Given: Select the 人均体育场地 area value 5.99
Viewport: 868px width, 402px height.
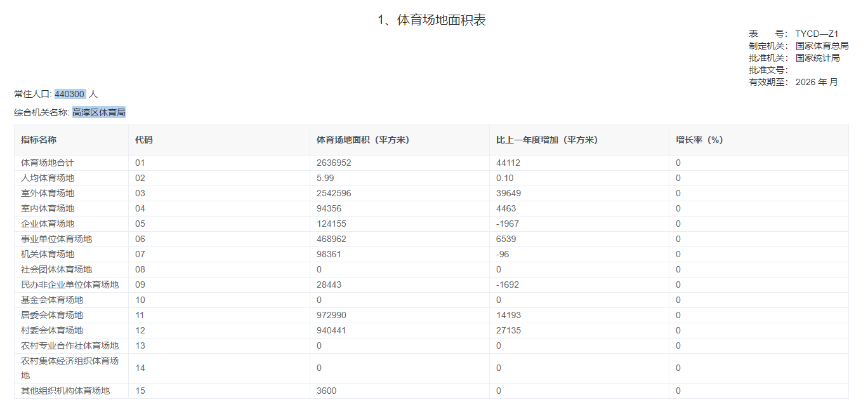Looking at the screenshot, I should coord(325,178).
